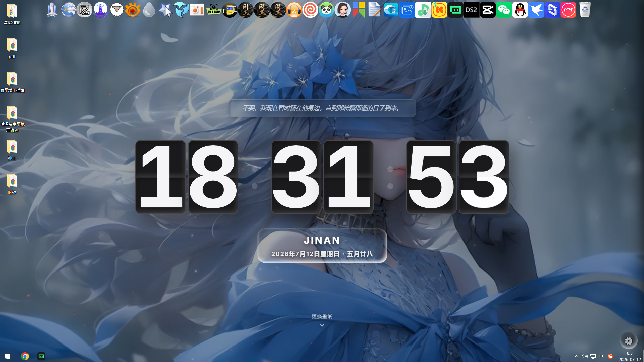Click the JINAN city label

(x=322, y=240)
